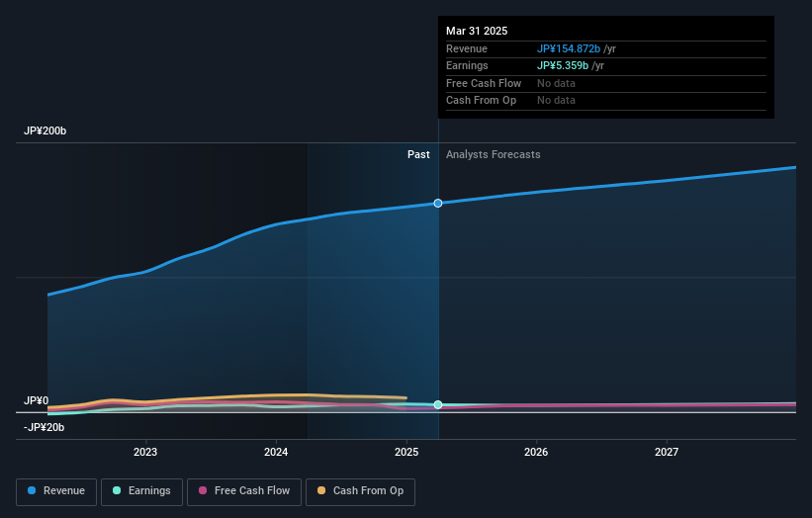Toggle the Free Cash Flow legend button
Viewport: 812px width, 518px height.
[244, 491]
